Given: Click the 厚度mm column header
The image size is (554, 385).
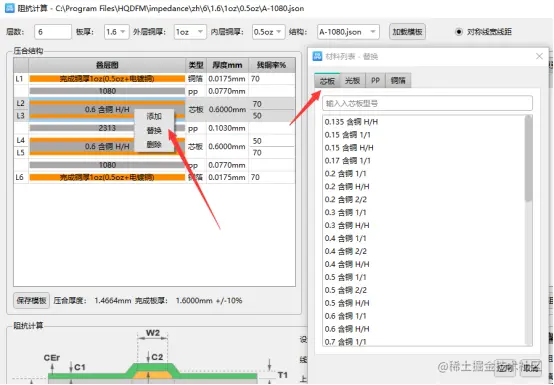Looking at the screenshot, I should [227, 65].
